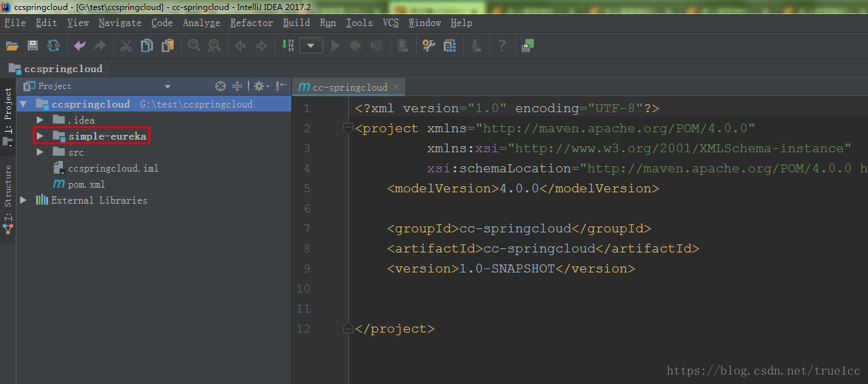The width and height of the screenshot is (868, 384).
Task: Click the Hide Project panel icon
Action: pos(281,86)
